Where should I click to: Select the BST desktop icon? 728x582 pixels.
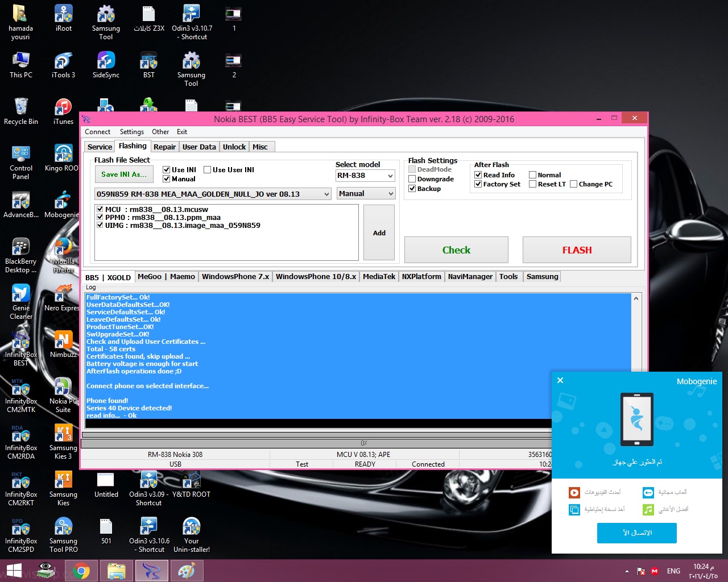click(148, 65)
